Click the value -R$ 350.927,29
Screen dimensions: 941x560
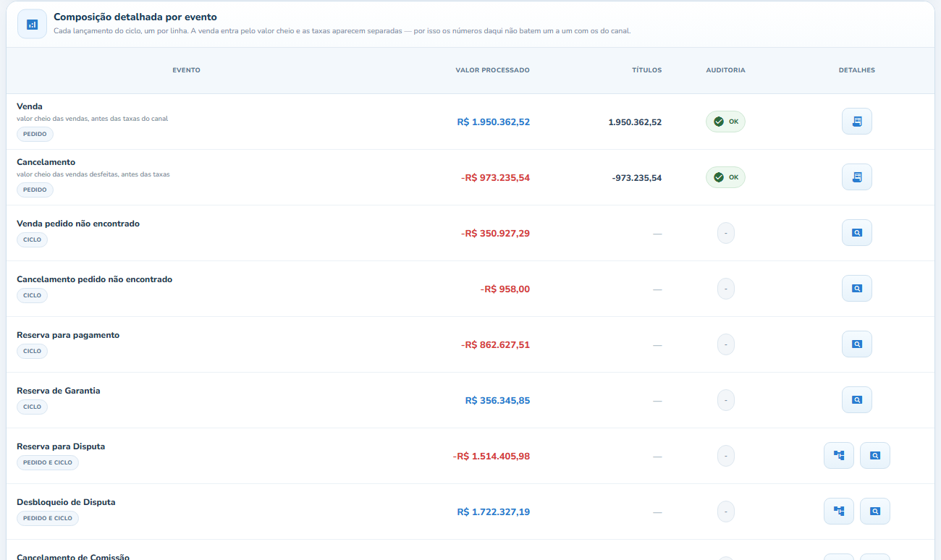tap(495, 234)
